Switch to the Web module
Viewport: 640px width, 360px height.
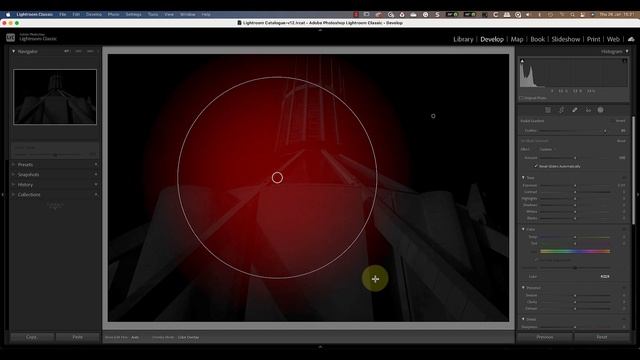click(613, 39)
